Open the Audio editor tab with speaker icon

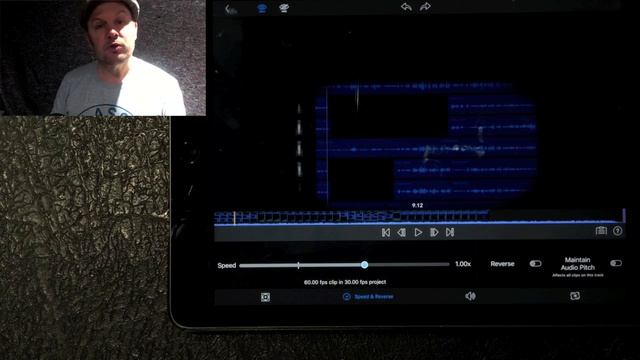470,296
